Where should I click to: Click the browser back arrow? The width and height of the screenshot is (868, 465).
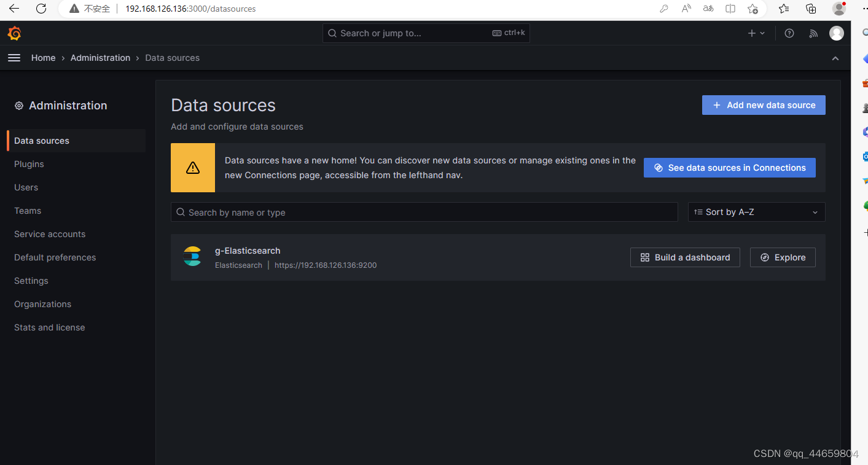point(14,9)
